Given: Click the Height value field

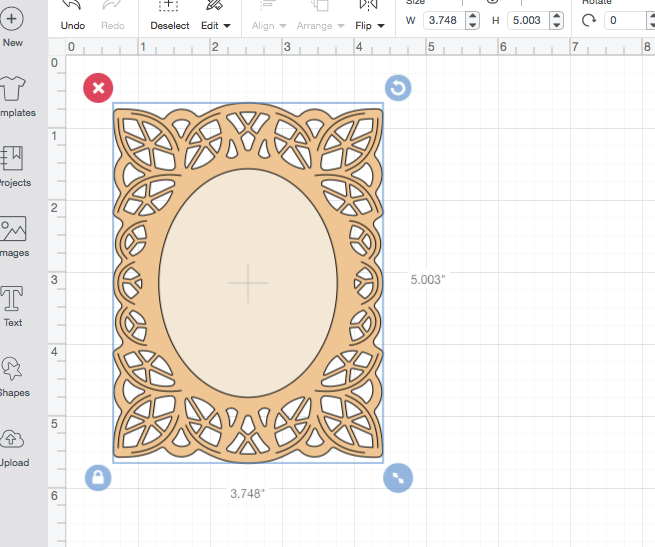Looking at the screenshot, I should click(528, 20).
